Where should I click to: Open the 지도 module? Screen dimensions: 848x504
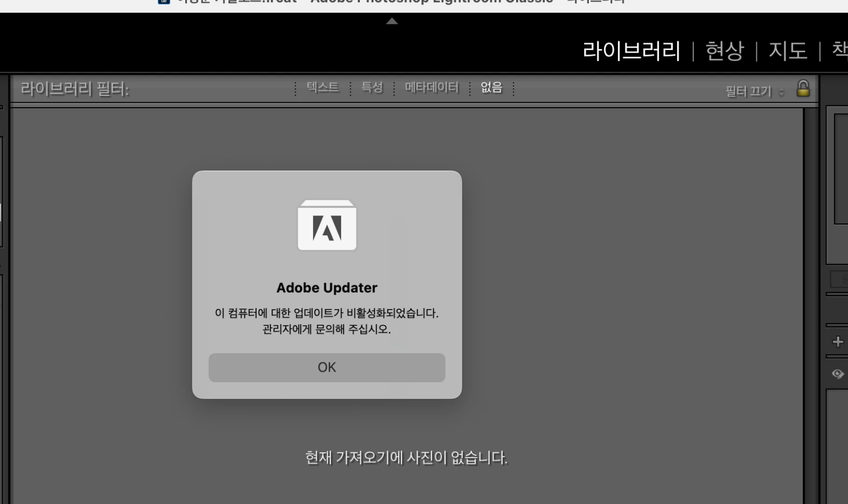pos(788,51)
